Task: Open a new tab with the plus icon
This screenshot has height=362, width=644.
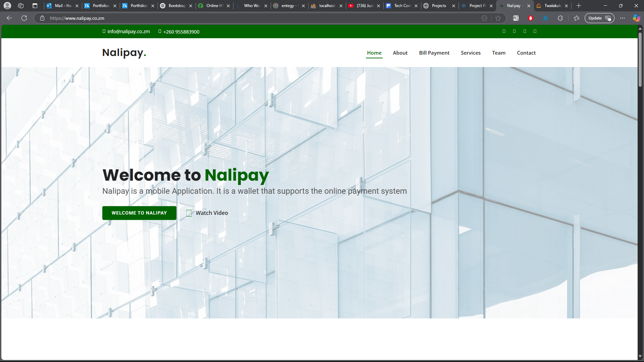Action: click(x=579, y=6)
